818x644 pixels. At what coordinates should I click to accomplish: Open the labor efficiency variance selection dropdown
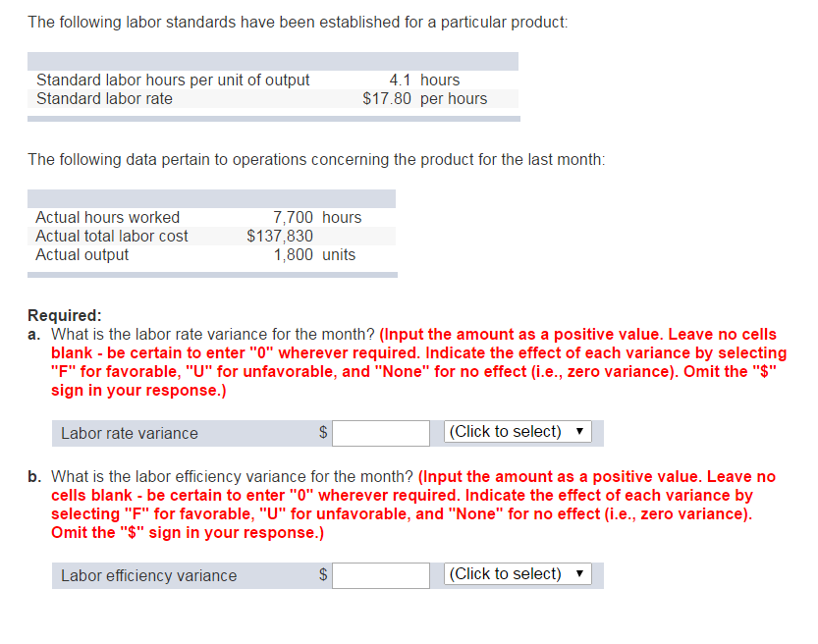(518, 573)
